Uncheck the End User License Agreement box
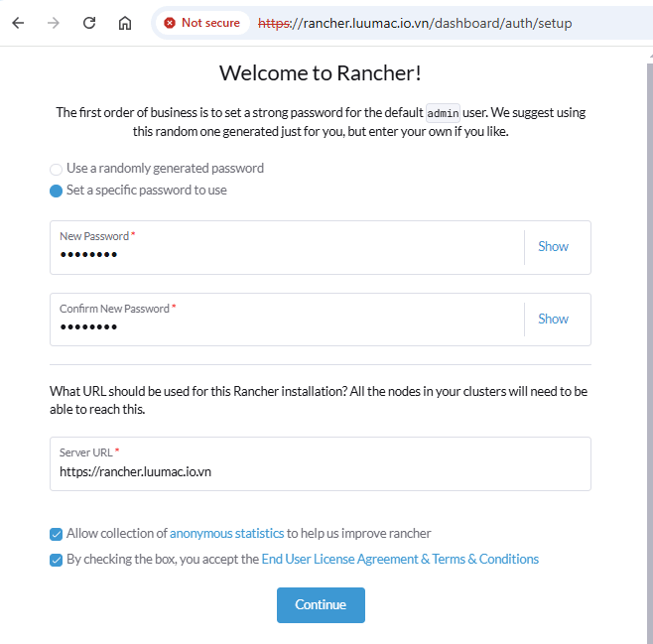The height and width of the screenshot is (644, 653). [x=56, y=560]
